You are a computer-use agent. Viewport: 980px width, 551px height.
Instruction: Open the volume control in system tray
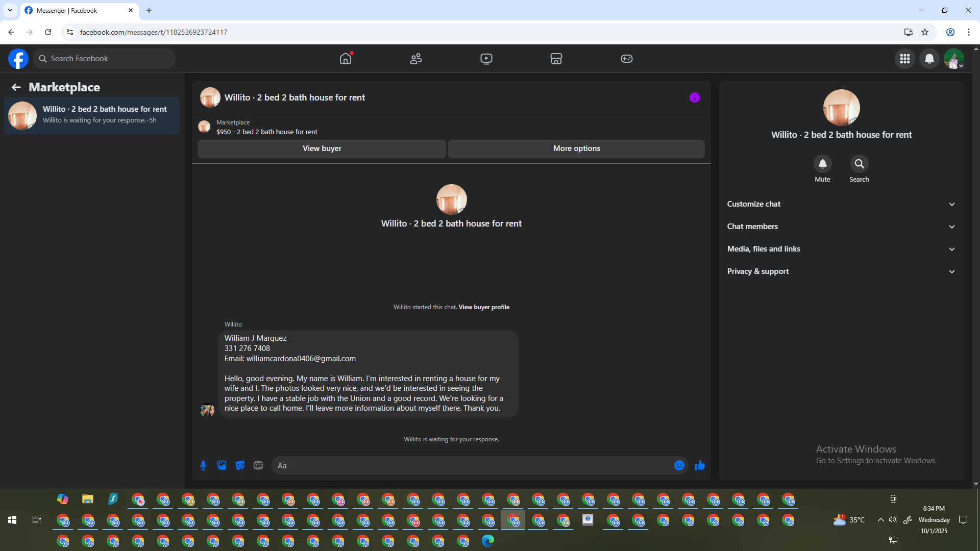(893, 520)
